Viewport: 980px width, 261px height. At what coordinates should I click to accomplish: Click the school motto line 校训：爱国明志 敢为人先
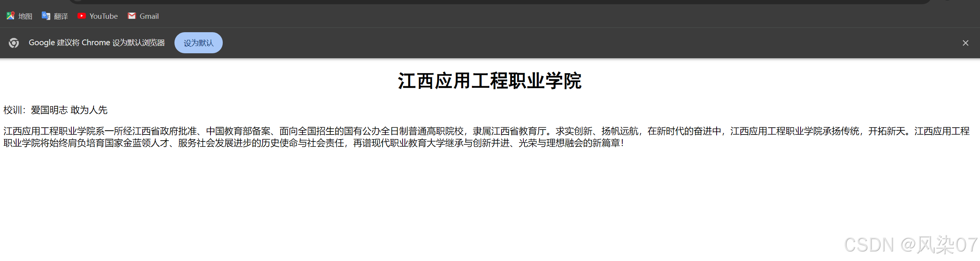[56, 110]
